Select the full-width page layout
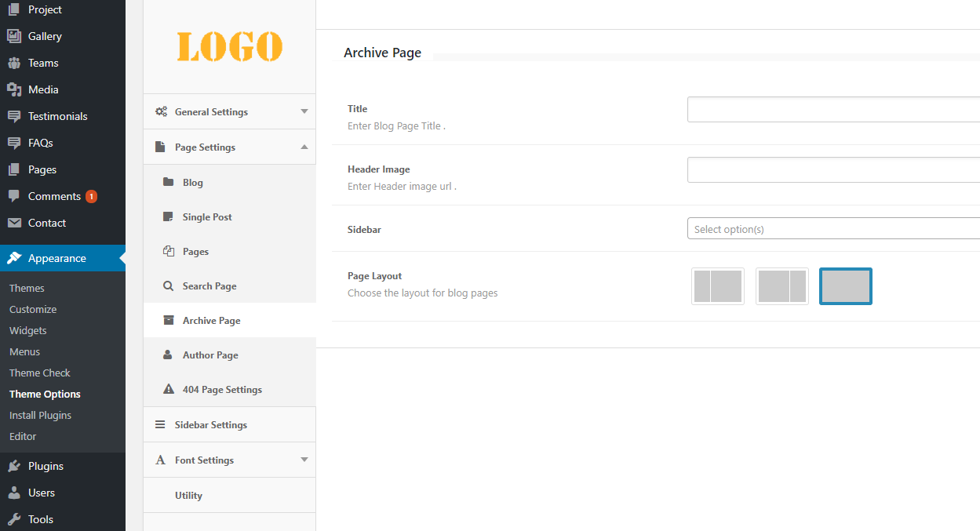 pyautogui.click(x=845, y=286)
